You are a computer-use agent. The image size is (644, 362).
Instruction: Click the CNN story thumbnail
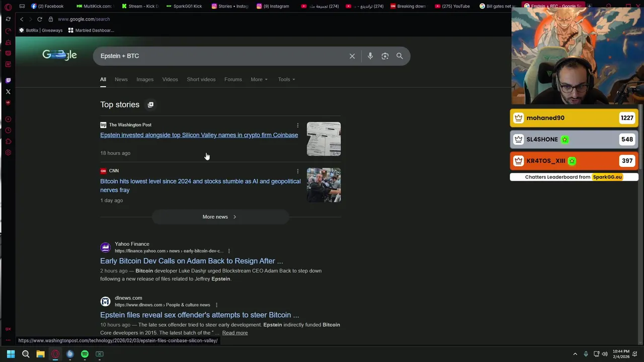pyautogui.click(x=324, y=185)
